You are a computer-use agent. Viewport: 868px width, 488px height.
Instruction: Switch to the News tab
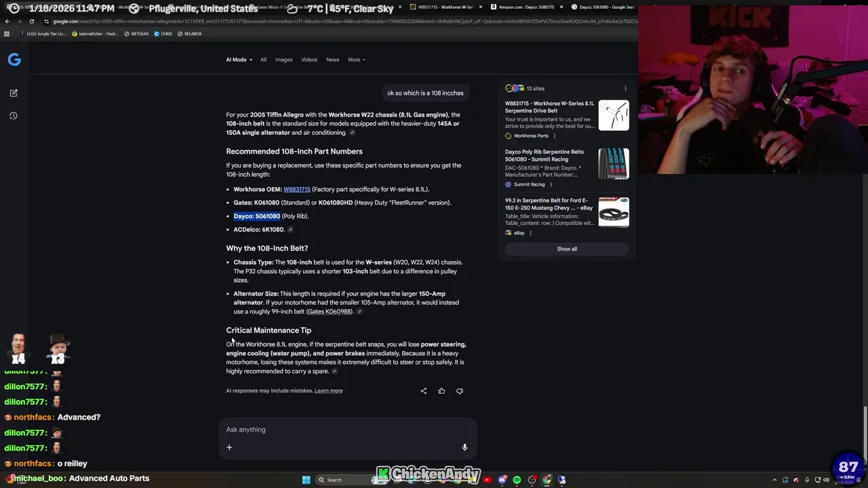tap(332, 60)
